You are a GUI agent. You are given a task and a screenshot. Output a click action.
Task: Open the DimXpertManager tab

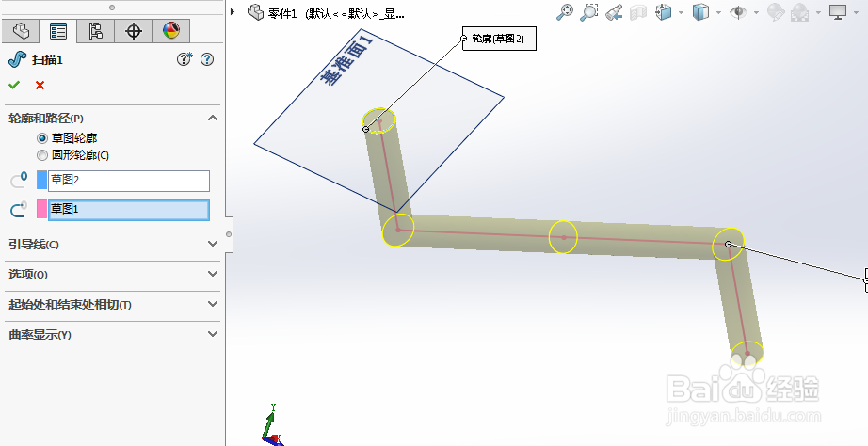(x=134, y=30)
